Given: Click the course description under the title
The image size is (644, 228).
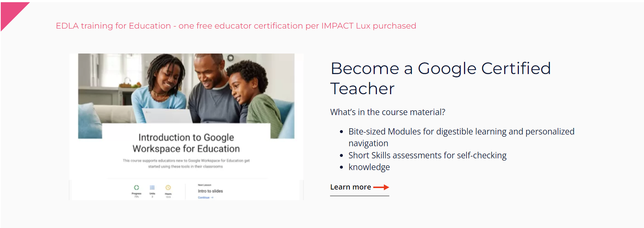Looking at the screenshot, I should coord(186,163).
